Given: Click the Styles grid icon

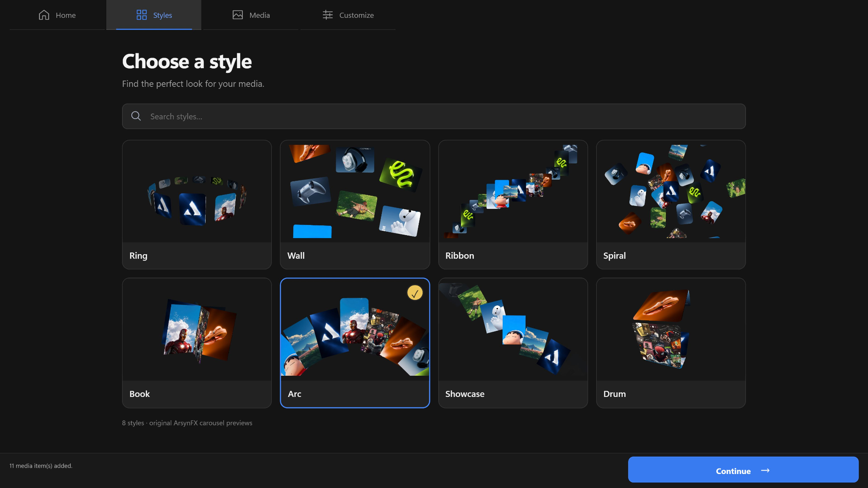Looking at the screenshot, I should (142, 15).
